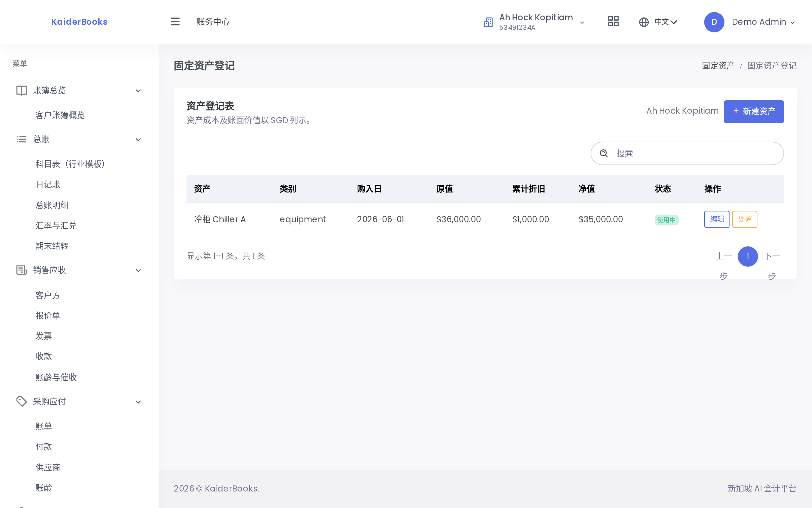Focus the 搜索 input field
Screen dimensions: 812x508
(687, 153)
